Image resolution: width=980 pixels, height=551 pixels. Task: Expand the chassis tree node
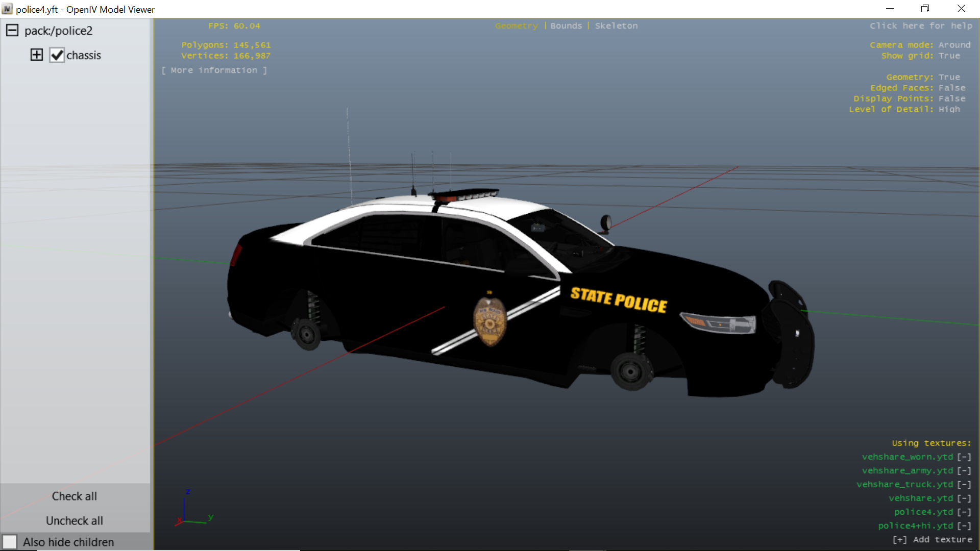37,55
